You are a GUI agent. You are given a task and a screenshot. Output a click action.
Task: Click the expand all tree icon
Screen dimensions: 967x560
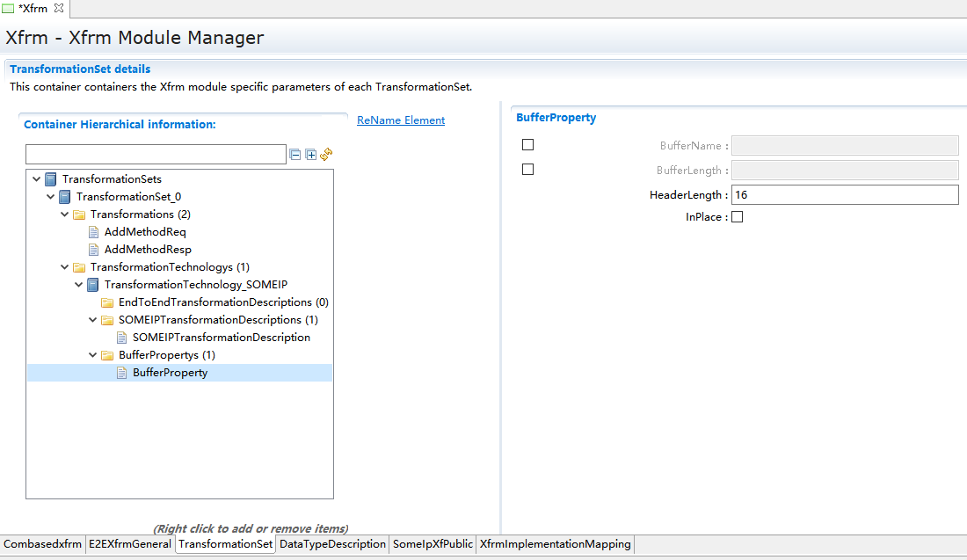(311, 155)
